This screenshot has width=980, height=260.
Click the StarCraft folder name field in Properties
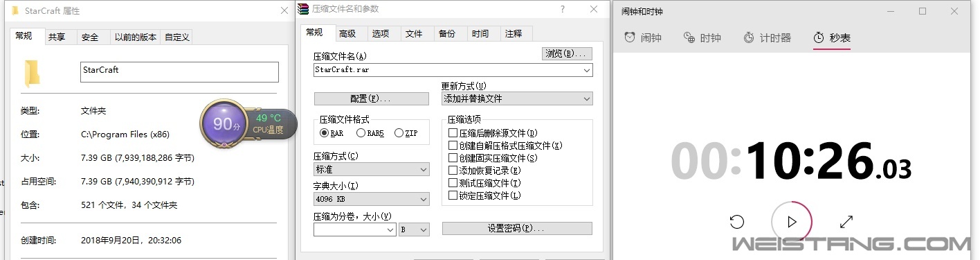coord(179,72)
